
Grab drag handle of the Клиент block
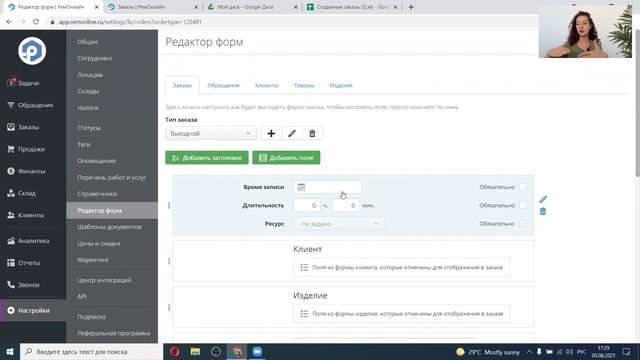[x=169, y=261]
